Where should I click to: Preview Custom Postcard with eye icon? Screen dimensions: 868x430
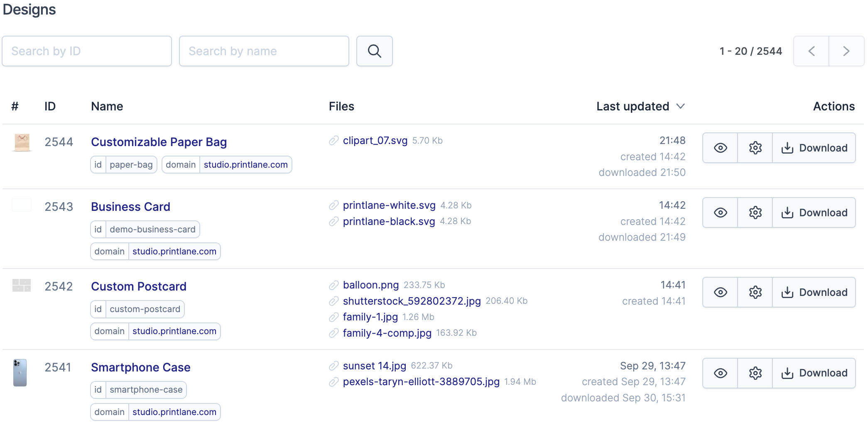point(720,292)
